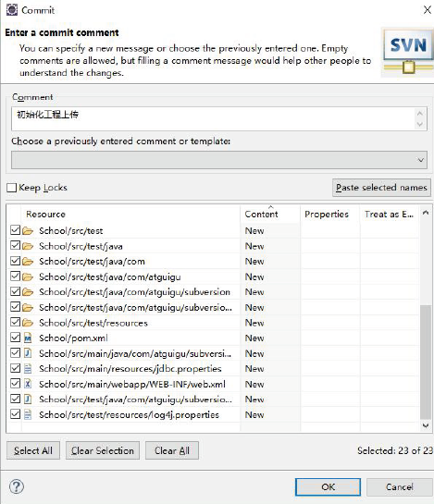Select row School/src/test/java/com/atguigu
The height and width of the screenshot is (504, 434).
coord(110,277)
